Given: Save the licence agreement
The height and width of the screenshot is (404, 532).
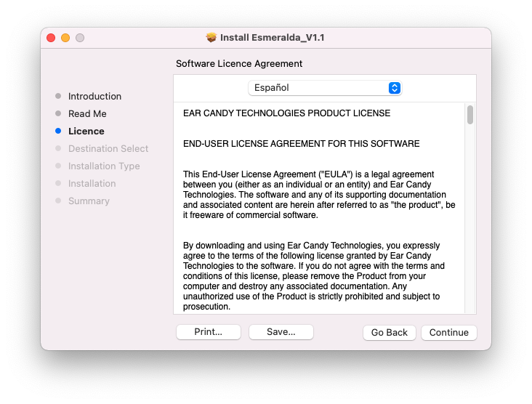Looking at the screenshot, I should tap(281, 332).
